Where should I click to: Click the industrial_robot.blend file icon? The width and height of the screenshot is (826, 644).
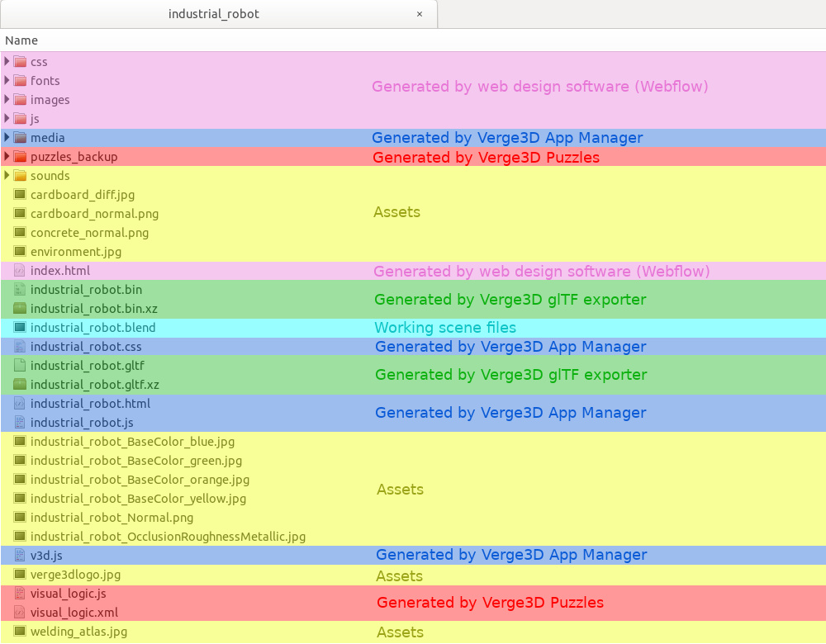click(x=20, y=328)
